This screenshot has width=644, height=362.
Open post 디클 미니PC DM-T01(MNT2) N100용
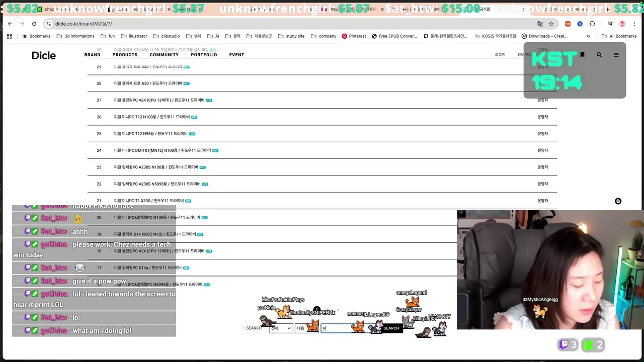click(x=163, y=150)
